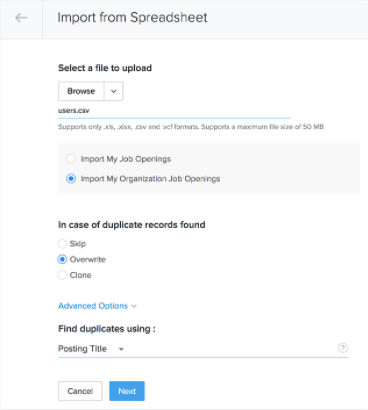Select Import My Organization Job Openings radio
The image size is (368, 410).
pyautogui.click(x=71, y=179)
